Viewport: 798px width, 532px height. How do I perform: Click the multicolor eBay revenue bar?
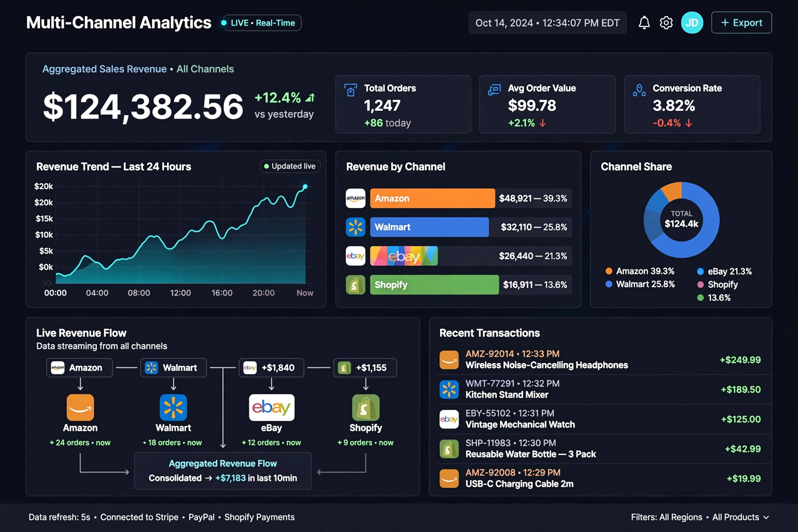point(404,256)
